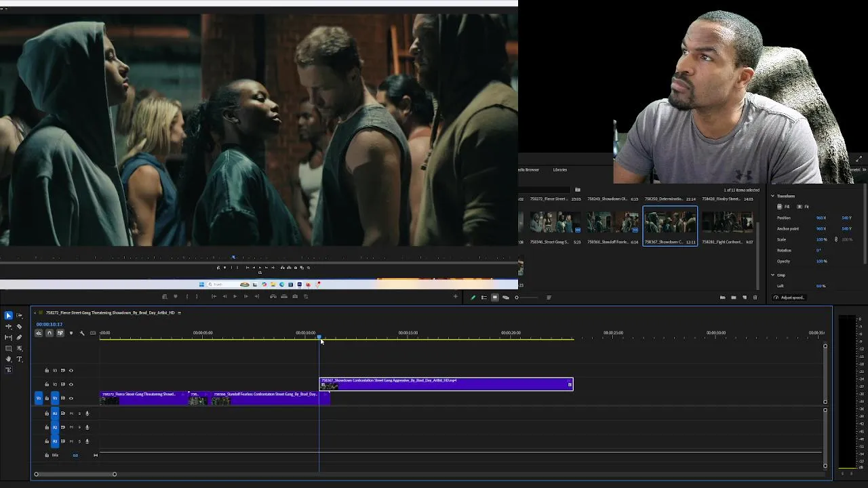Toggle lock on track V2
This screenshot has height=488, width=868.
pos(47,384)
